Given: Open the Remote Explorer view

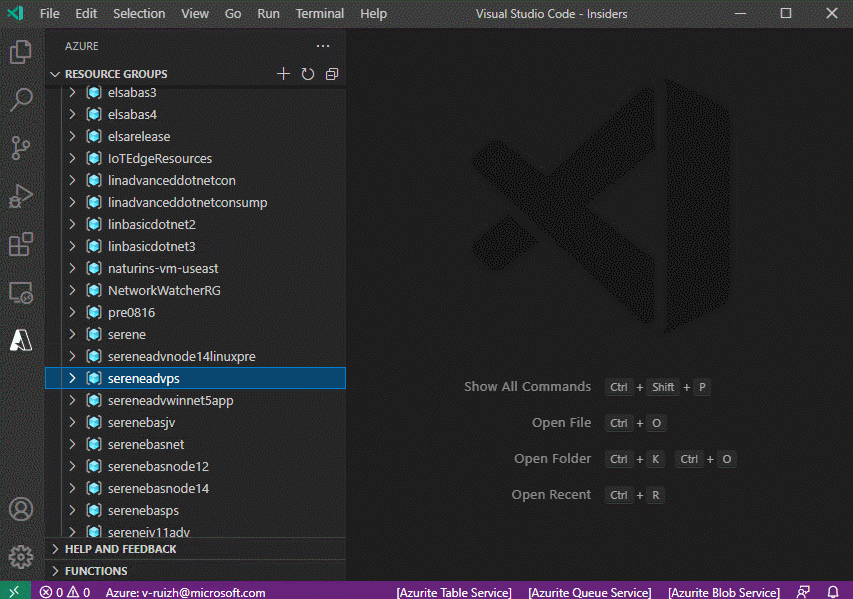Looking at the screenshot, I should point(21,293).
